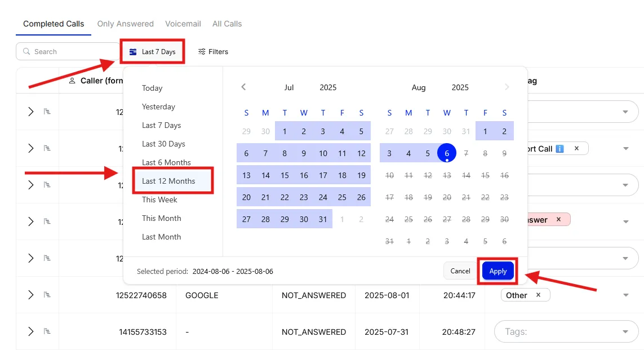Choose the This Month preset
Screen dimensions: 644x350
click(x=161, y=218)
